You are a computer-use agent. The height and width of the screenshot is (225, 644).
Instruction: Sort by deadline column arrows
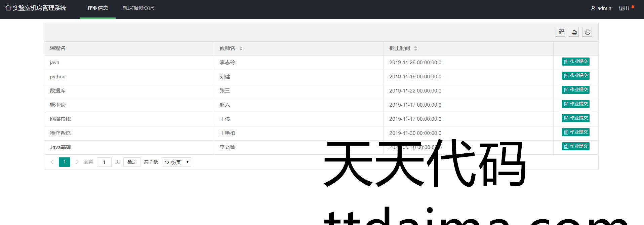[415, 48]
